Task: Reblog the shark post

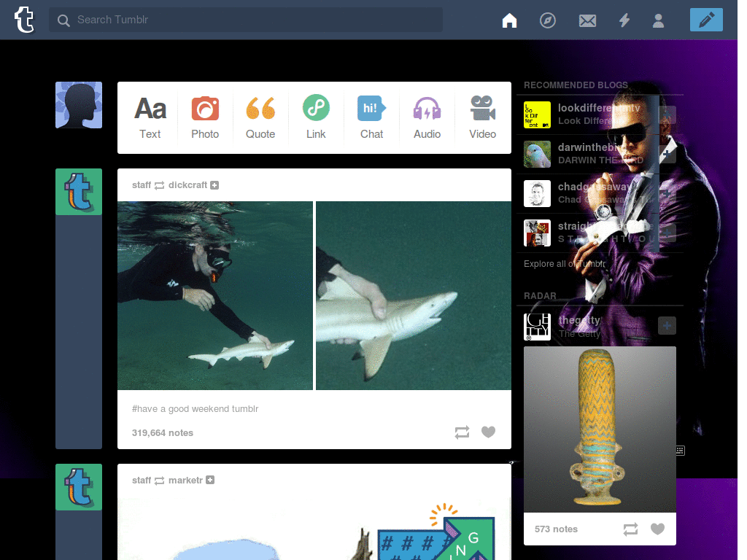Action: (x=462, y=432)
